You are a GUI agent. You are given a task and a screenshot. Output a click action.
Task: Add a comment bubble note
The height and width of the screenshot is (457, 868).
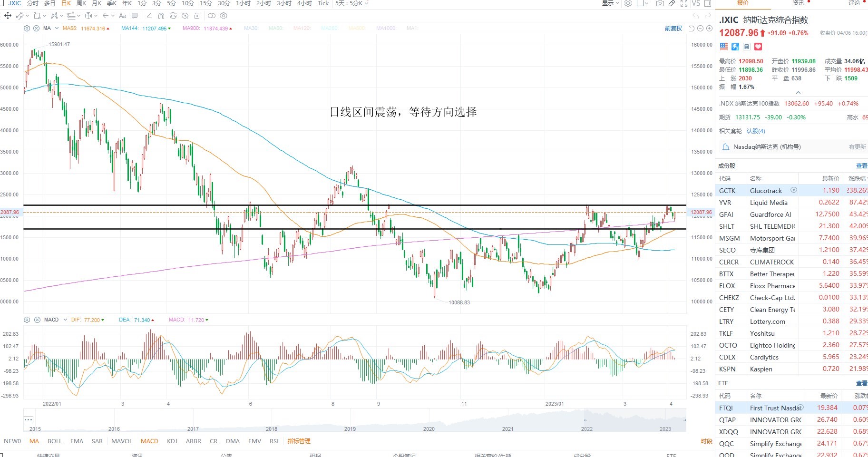pos(135,16)
